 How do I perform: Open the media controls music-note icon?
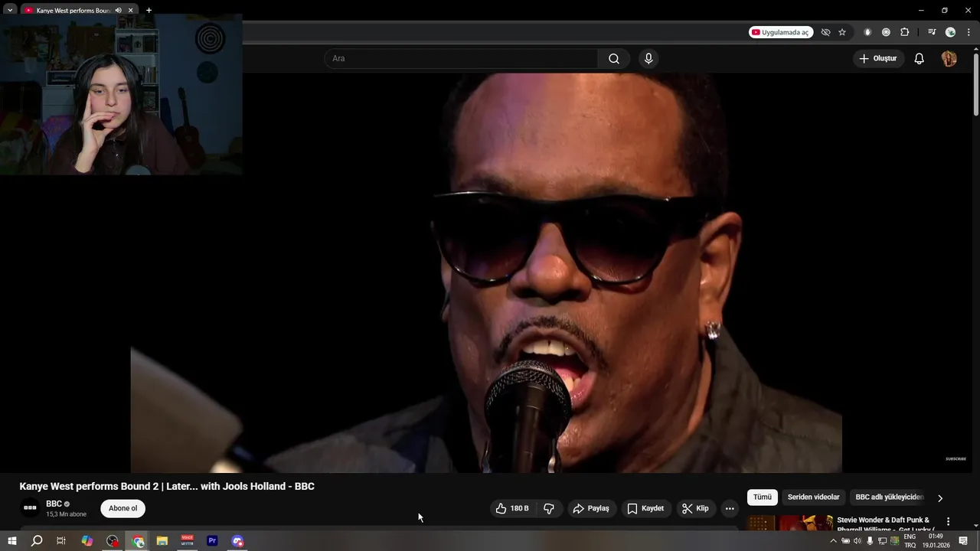tap(932, 32)
